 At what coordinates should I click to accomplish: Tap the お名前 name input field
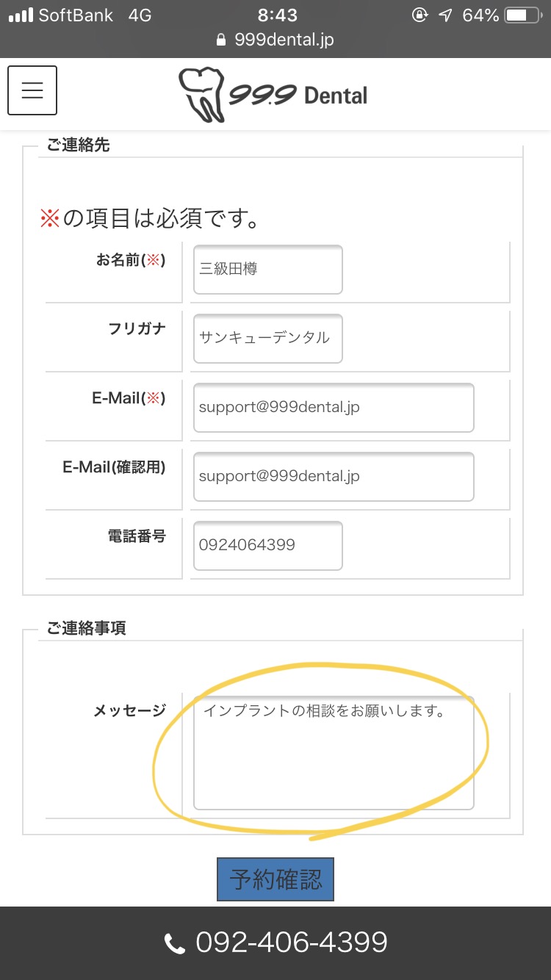(268, 270)
